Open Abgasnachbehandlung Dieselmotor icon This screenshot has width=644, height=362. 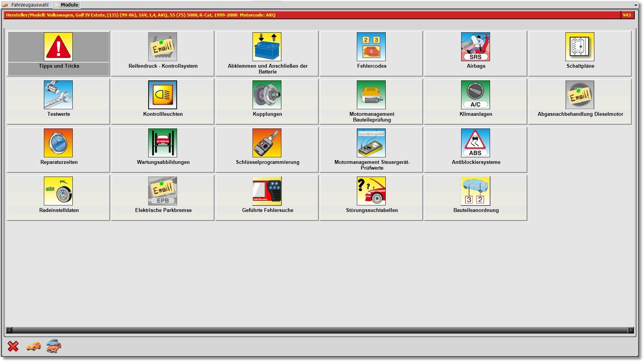(580, 95)
